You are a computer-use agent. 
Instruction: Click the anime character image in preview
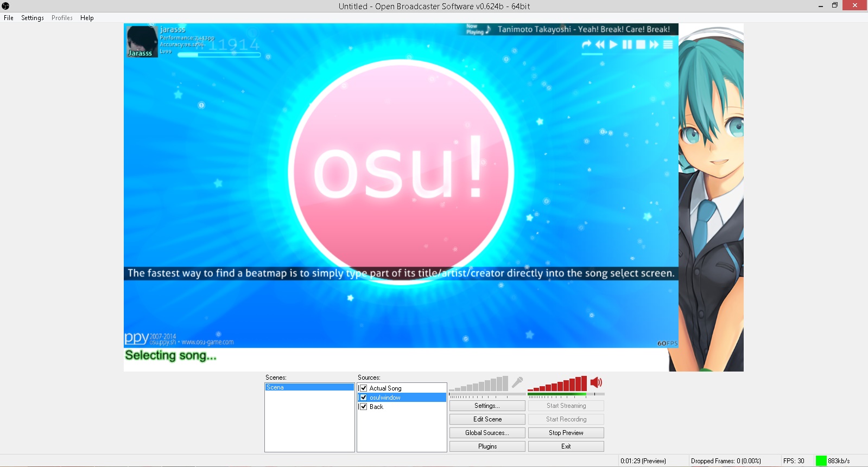click(x=711, y=197)
